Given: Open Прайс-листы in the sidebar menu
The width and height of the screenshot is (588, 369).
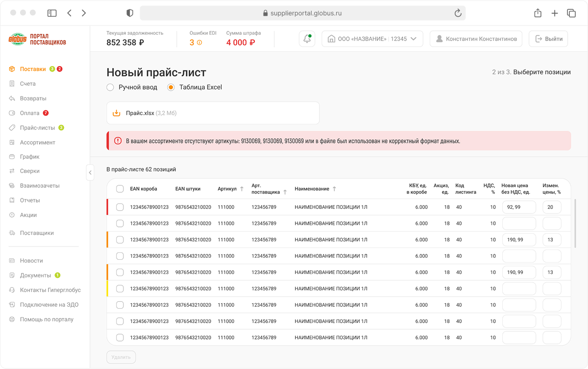Looking at the screenshot, I should (37, 128).
